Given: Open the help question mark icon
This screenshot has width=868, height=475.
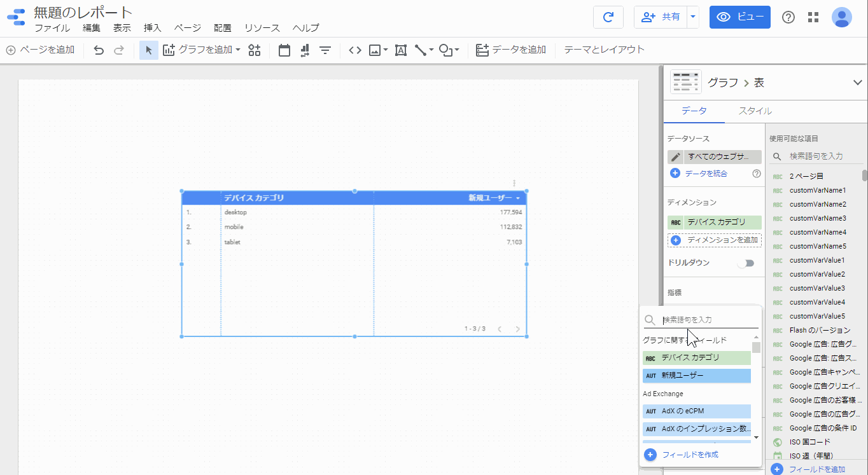Looking at the screenshot, I should coord(788,17).
